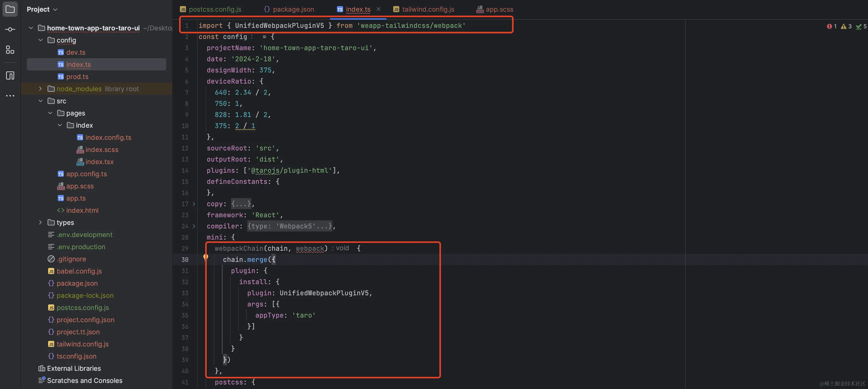Show more tool windows via ellipsis icon
Image resolution: width=868 pixels, height=389 pixels.
point(10,96)
